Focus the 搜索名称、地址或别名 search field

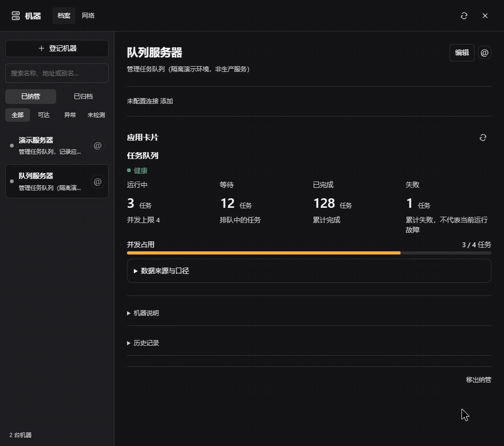57,73
